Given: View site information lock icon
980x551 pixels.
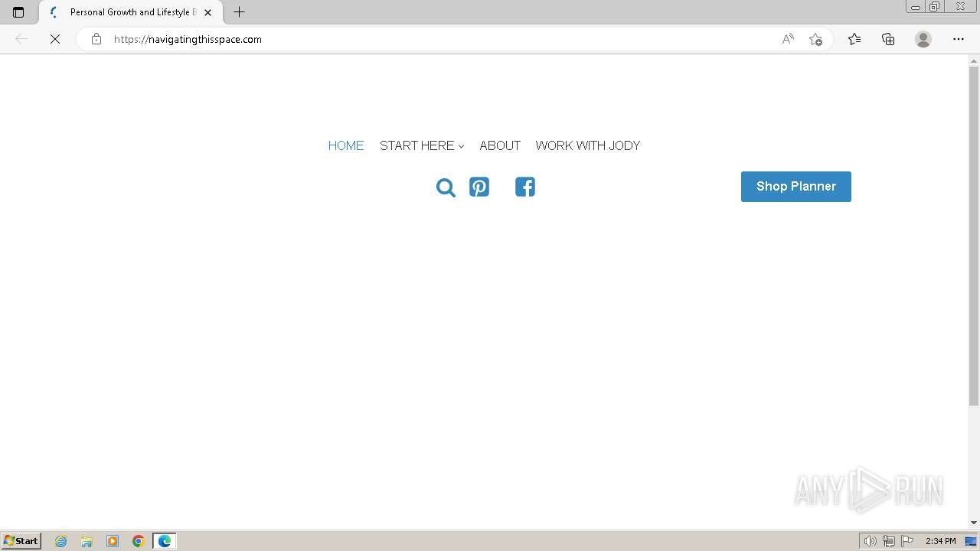Looking at the screenshot, I should pos(96,39).
